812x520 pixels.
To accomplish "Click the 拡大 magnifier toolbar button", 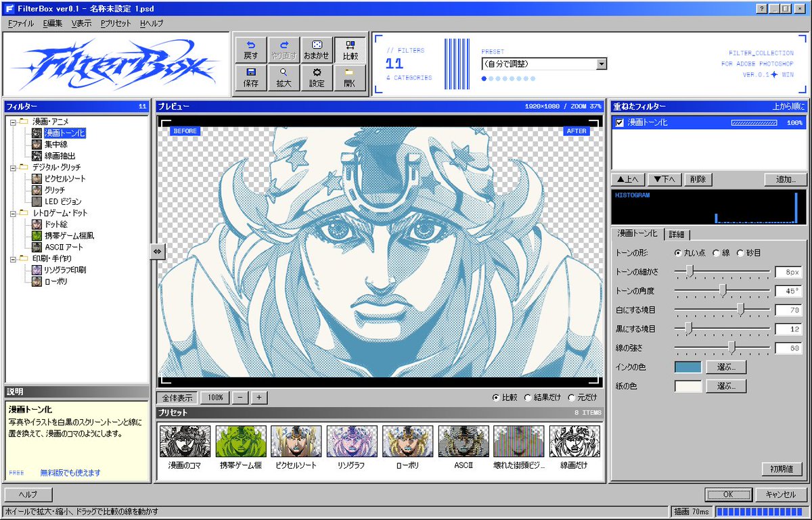I will [284, 78].
